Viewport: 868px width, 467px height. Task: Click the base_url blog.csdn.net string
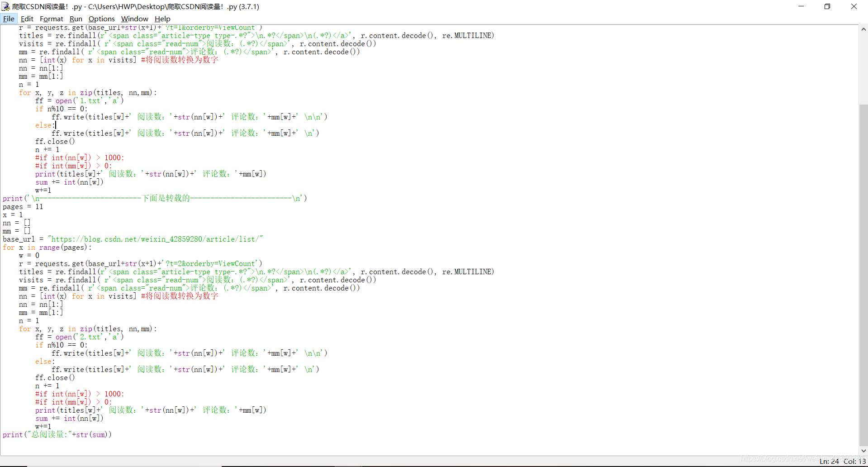[x=155, y=239]
